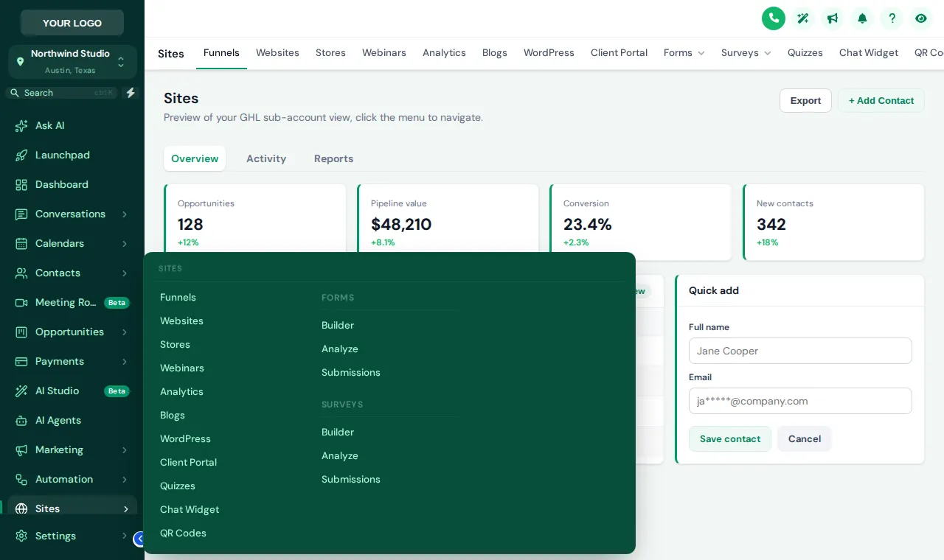Click the green phone call icon
The width and height of the screenshot is (944, 560).
[x=774, y=18]
